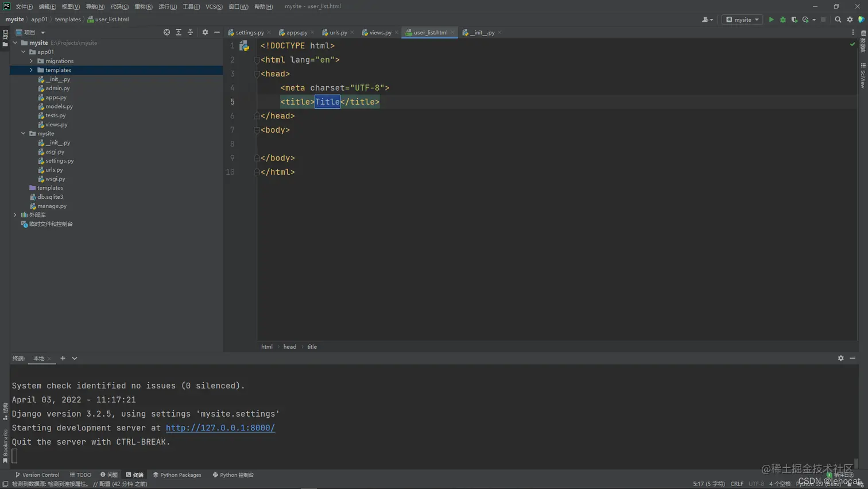This screenshot has height=489, width=868.
Task: Fold the body tag at line 7
Action: pyautogui.click(x=257, y=130)
